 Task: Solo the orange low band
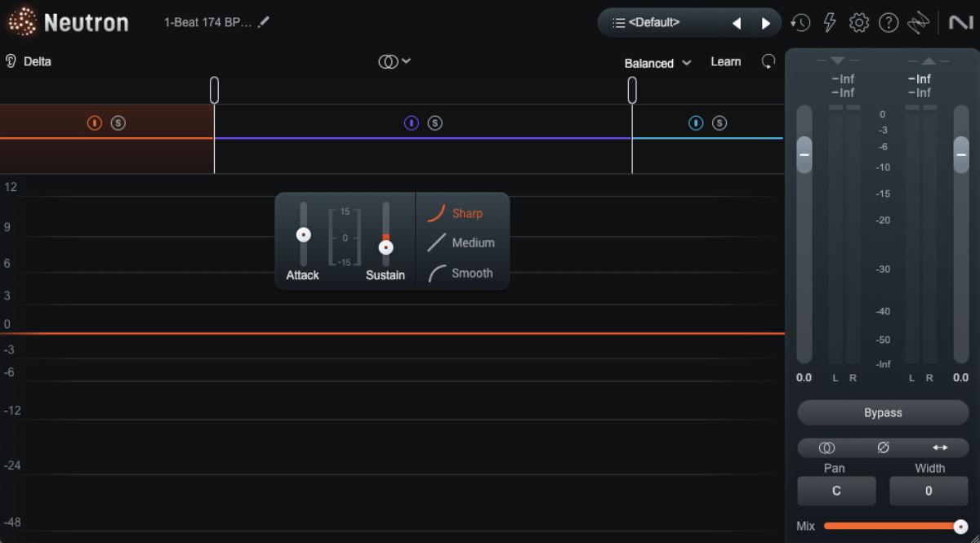(x=118, y=123)
